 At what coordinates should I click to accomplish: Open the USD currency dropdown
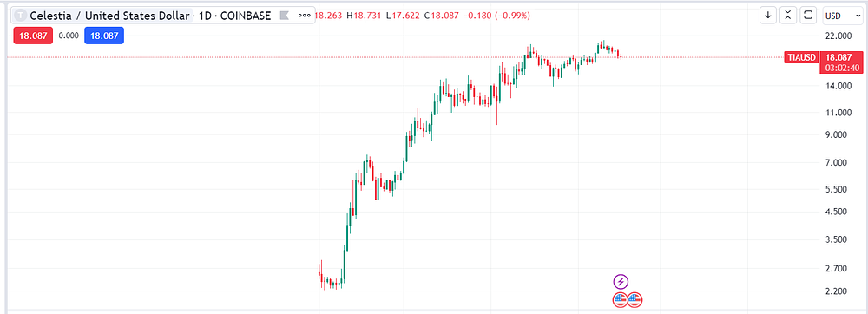[x=842, y=16]
